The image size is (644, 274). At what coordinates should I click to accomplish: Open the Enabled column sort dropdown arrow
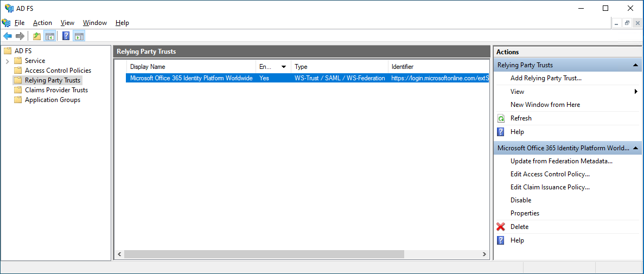pyautogui.click(x=283, y=67)
